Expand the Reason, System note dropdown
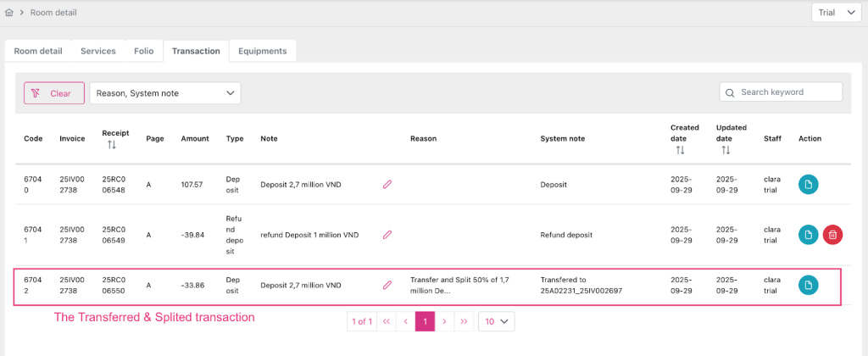 pos(165,93)
